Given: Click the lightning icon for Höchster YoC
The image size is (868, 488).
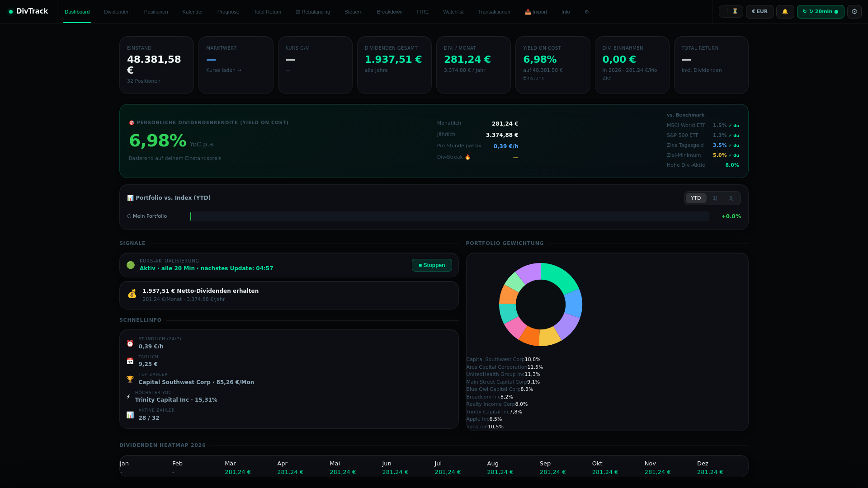Looking at the screenshot, I should point(128,397).
